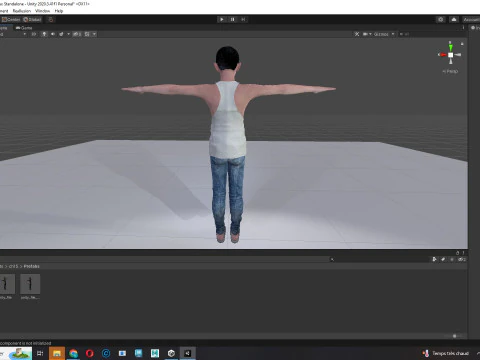
Task: Click weather widget Temps très chaud
Action: point(446,353)
